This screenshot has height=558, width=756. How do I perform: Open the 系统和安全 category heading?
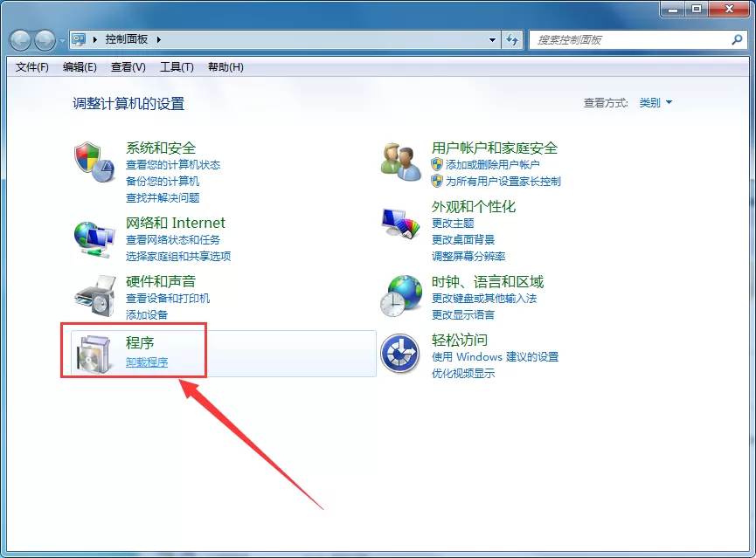click(x=161, y=148)
